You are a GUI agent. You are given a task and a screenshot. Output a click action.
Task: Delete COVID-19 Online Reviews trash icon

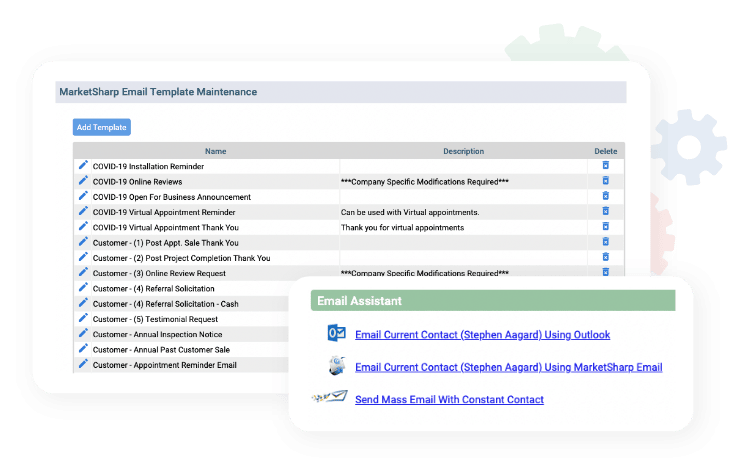[x=606, y=181]
